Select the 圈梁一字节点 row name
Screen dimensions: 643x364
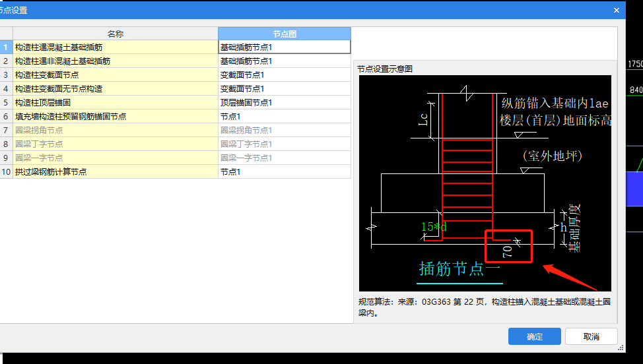(116, 158)
